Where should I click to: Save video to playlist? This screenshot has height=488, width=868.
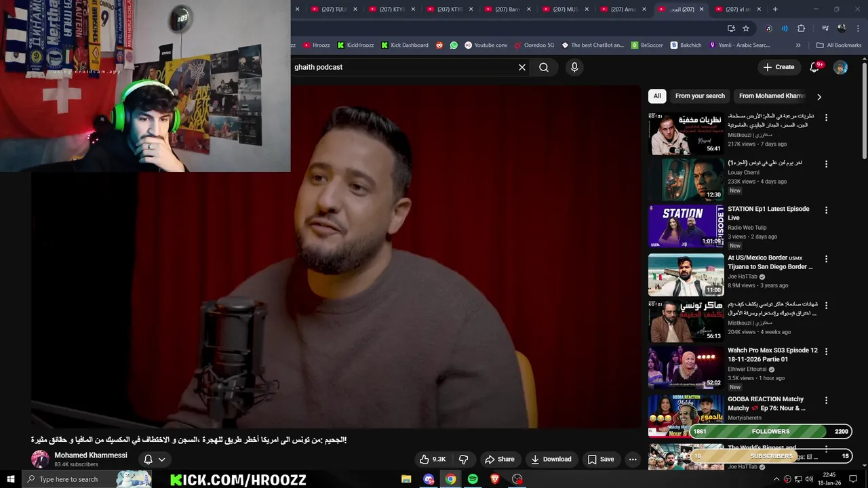(601, 459)
